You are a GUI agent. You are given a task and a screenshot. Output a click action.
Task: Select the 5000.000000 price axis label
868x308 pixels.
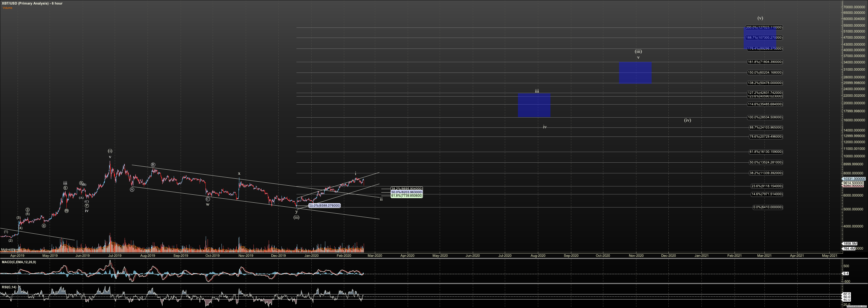[x=853, y=209]
